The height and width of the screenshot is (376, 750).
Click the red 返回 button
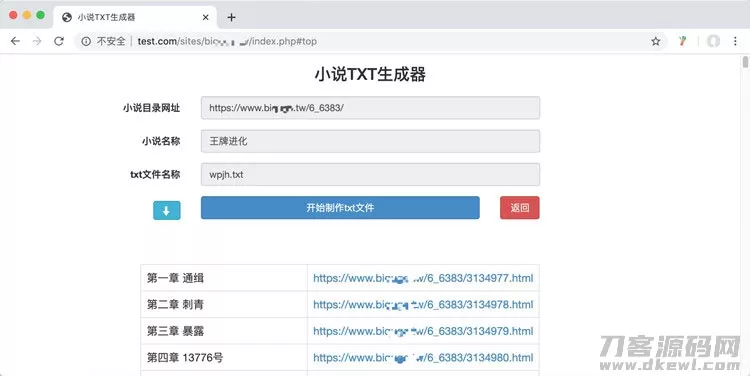pos(520,208)
